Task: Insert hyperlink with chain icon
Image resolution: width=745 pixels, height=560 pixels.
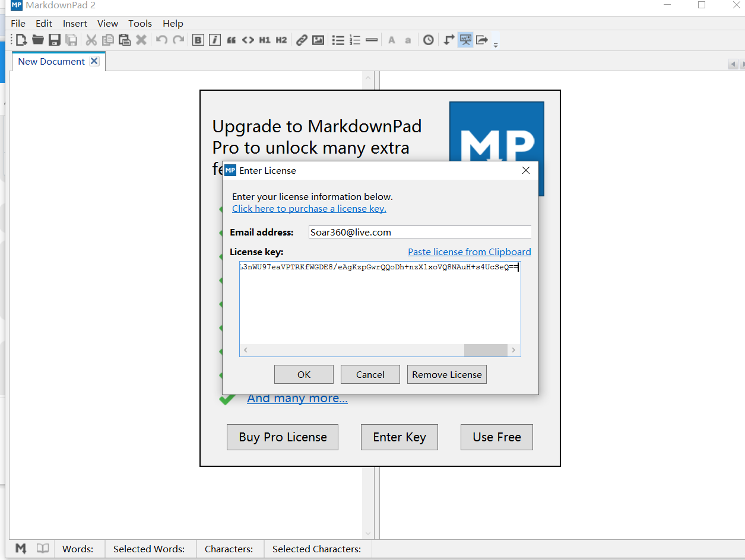Action: point(302,40)
